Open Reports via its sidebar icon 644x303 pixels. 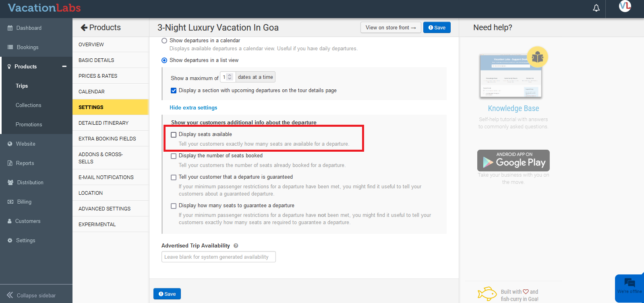(x=10, y=163)
